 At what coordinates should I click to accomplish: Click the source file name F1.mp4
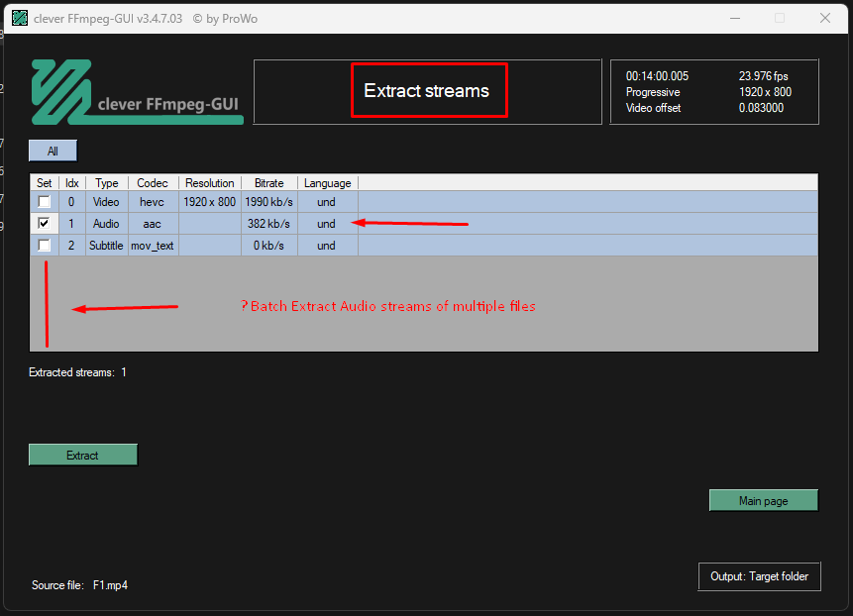tap(110, 585)
